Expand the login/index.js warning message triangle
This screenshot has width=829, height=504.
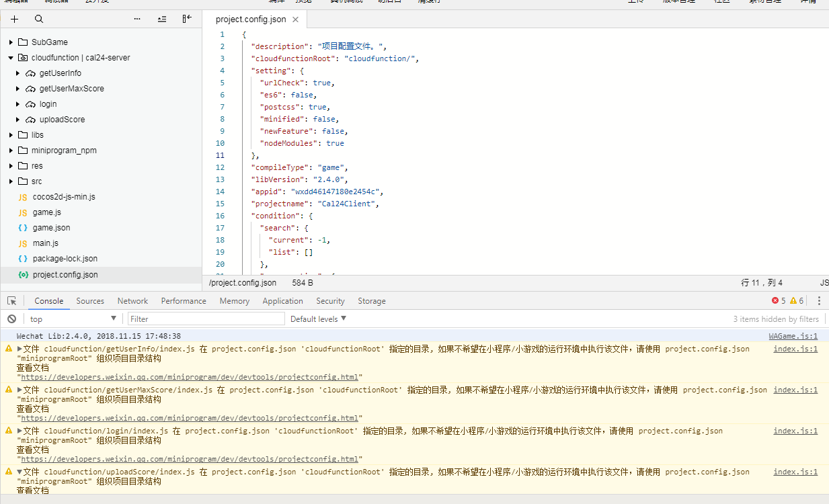coord(20,431)
